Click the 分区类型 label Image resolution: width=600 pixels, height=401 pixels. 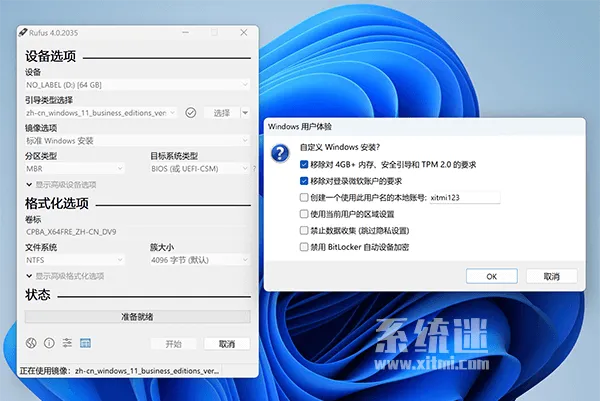(41, 156)
